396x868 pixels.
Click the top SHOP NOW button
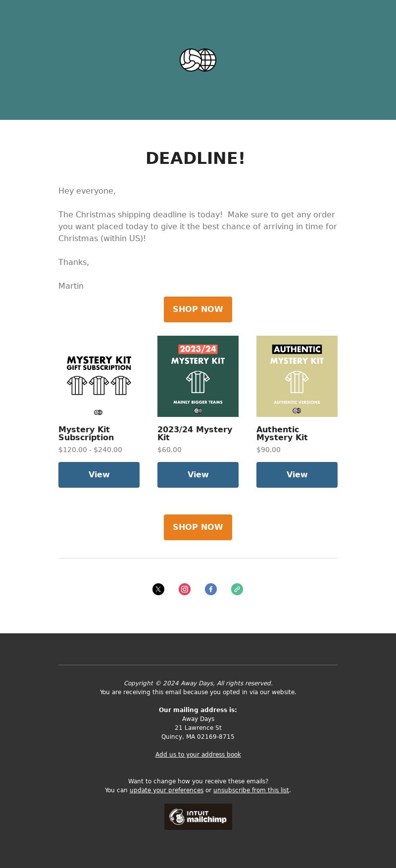(x=198, y=309)
